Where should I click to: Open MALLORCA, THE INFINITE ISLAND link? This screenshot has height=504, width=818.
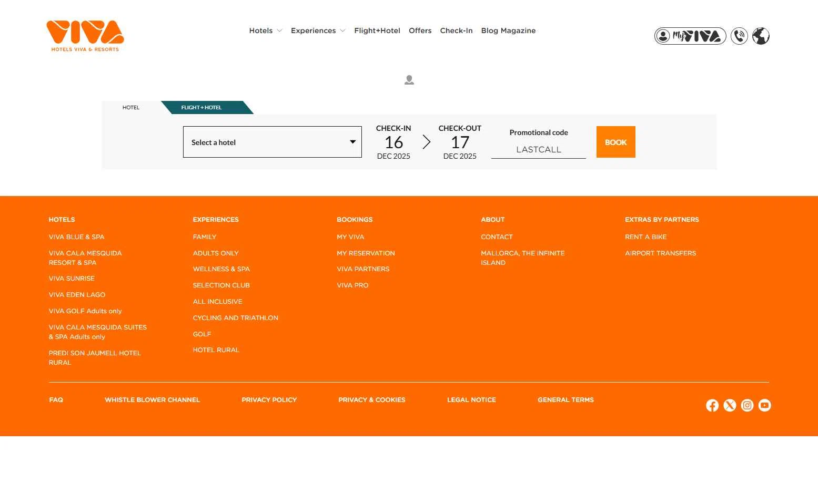click(x=523, y=258)
